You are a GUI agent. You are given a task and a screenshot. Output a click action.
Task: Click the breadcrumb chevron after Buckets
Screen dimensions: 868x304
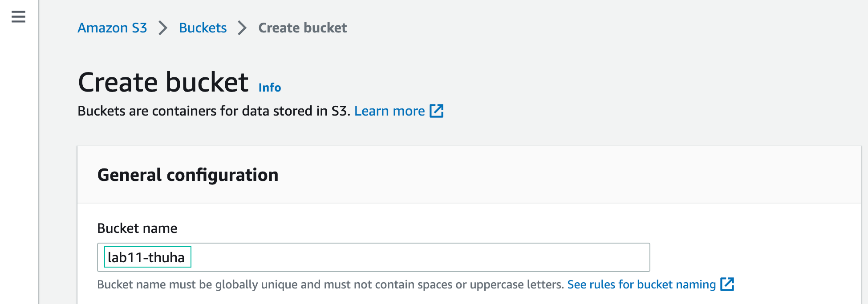click(x=241, y=28)
